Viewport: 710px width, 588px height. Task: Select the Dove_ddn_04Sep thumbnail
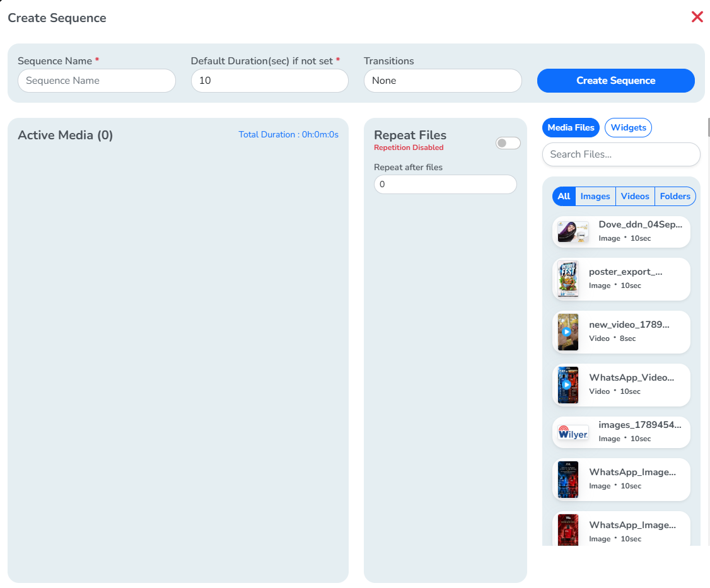(x=573, y=232)
